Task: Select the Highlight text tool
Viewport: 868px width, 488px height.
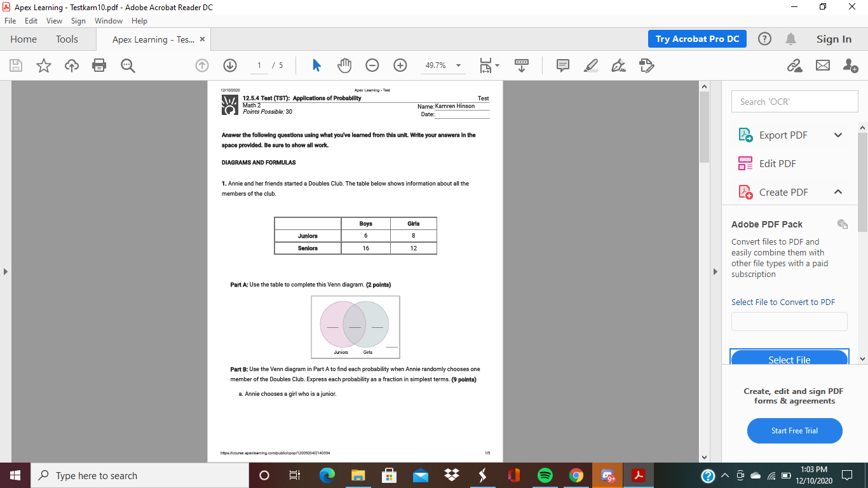Action: tap(590, 65)
